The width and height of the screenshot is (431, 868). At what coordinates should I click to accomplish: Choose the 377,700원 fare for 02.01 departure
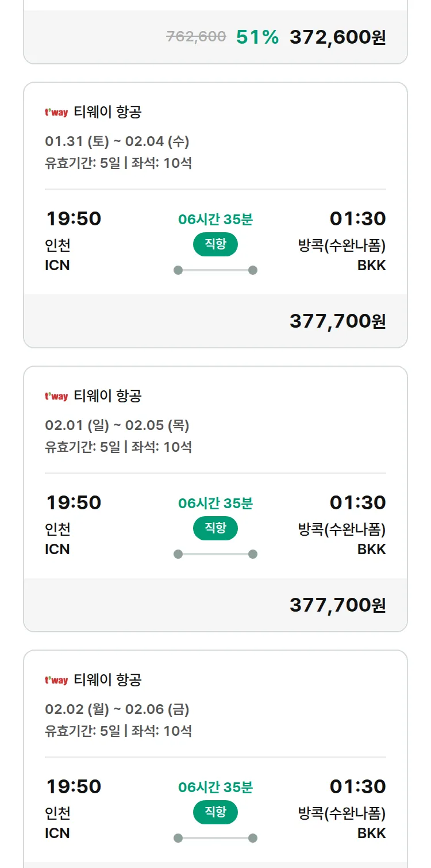tap(337, 605)
